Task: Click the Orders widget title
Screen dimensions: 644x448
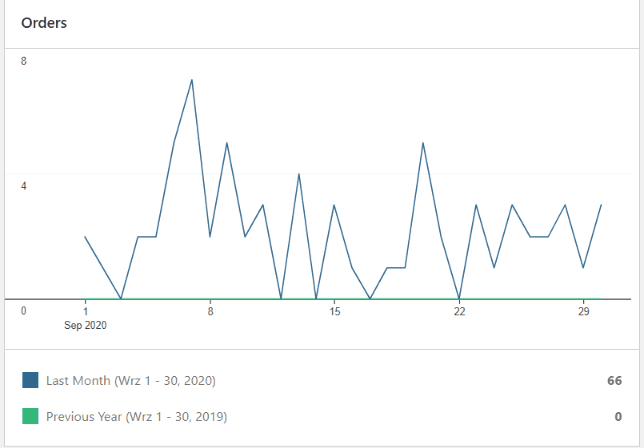Action: coord(44,22)
